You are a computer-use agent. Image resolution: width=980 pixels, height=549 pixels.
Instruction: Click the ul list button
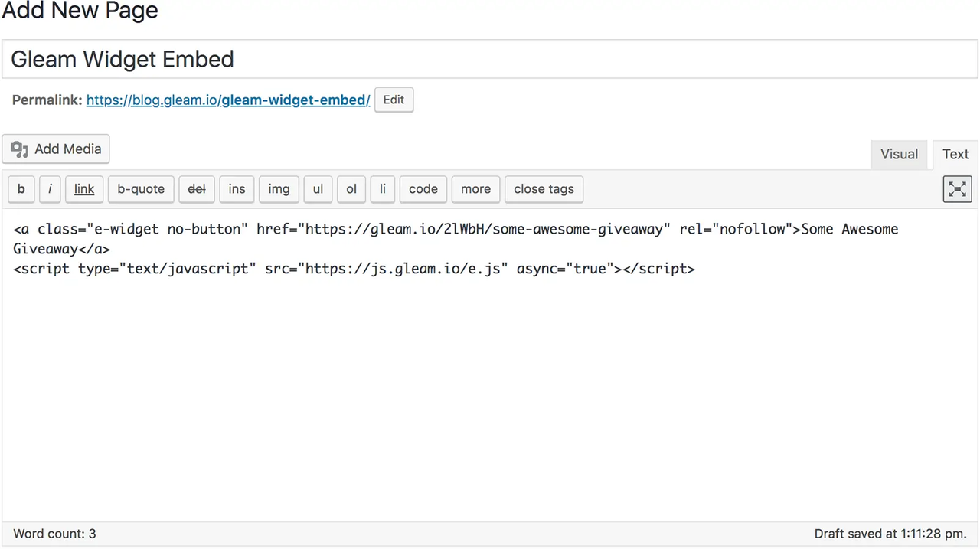click(318, 189)
